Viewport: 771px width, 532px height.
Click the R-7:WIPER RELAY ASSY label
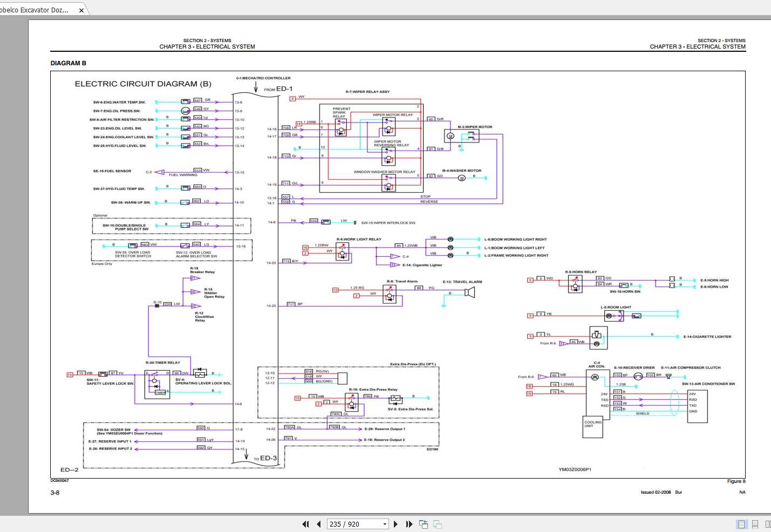point(367,92)
